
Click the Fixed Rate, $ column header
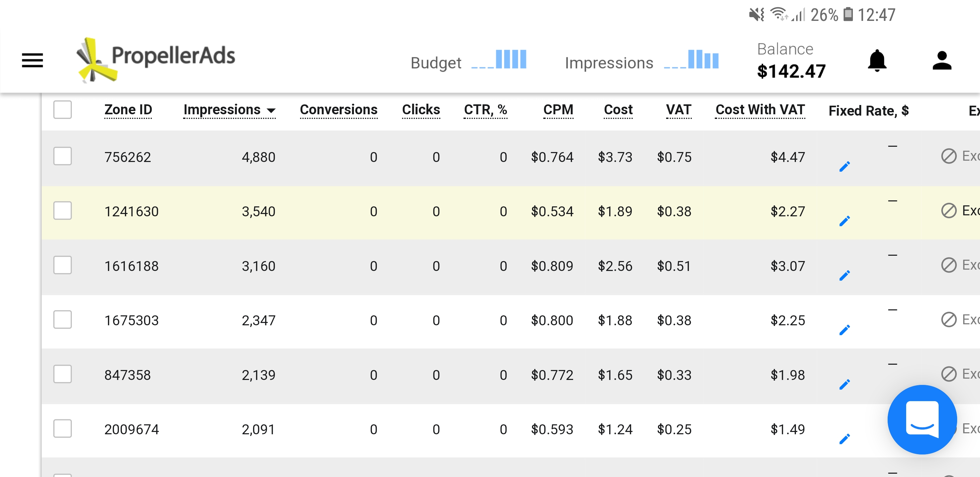[868, 111]
